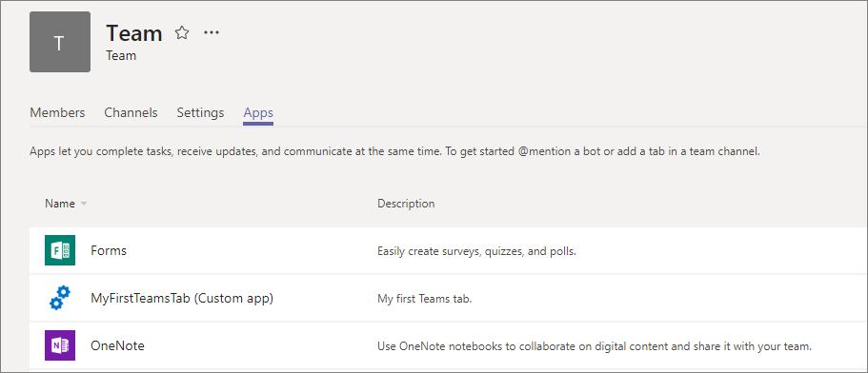Favorite the team with the star icon
The width and height of the screenshot is (868, 373).
182,32
